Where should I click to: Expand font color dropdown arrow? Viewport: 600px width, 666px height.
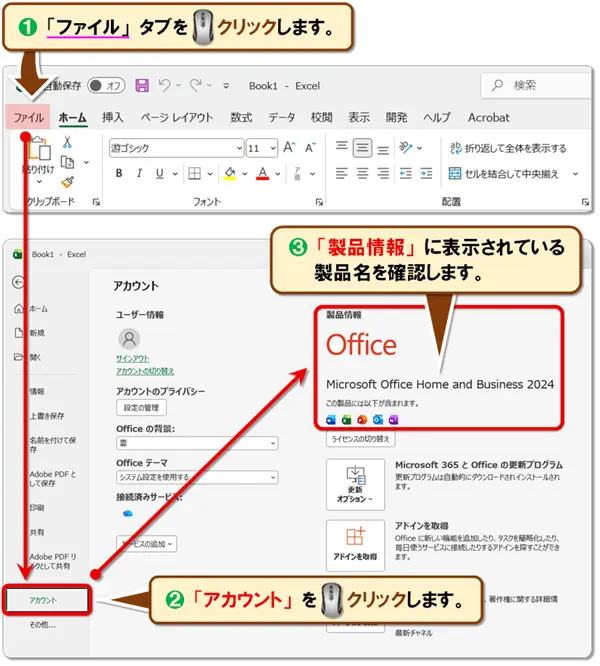point(277,174)
